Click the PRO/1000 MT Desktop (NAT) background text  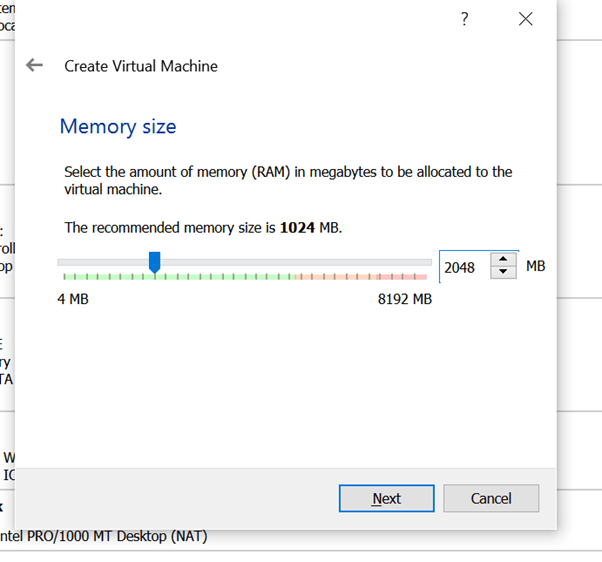(105, 536)
